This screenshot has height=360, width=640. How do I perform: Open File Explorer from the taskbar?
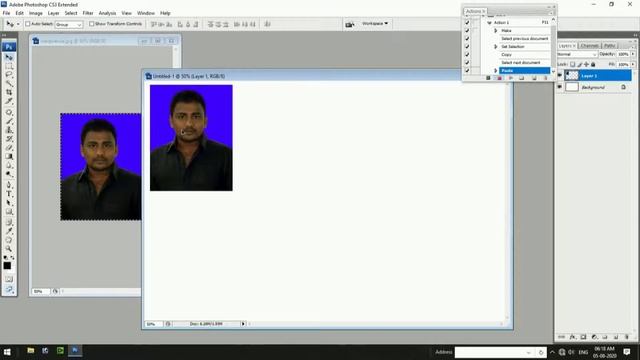tap(31, 351)
